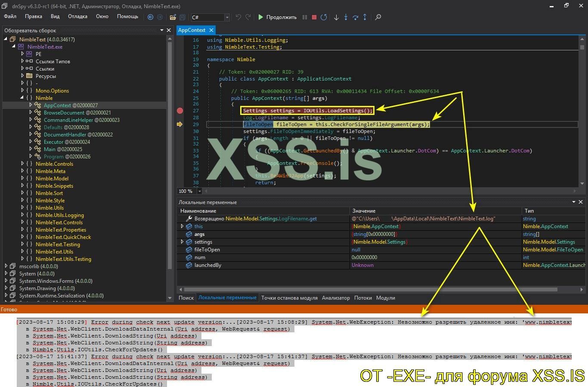Collapse the Nimble namespace node
588x387 pixels.
(22, 98)
